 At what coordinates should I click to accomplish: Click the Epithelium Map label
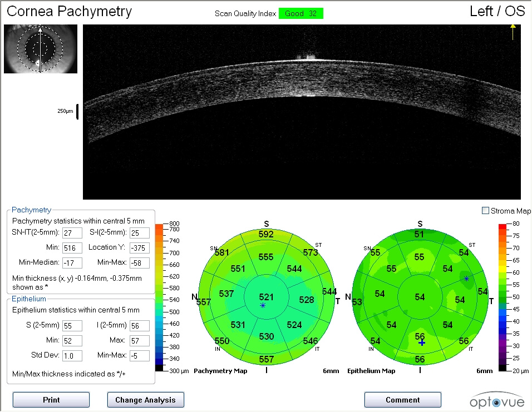point(371,371)
